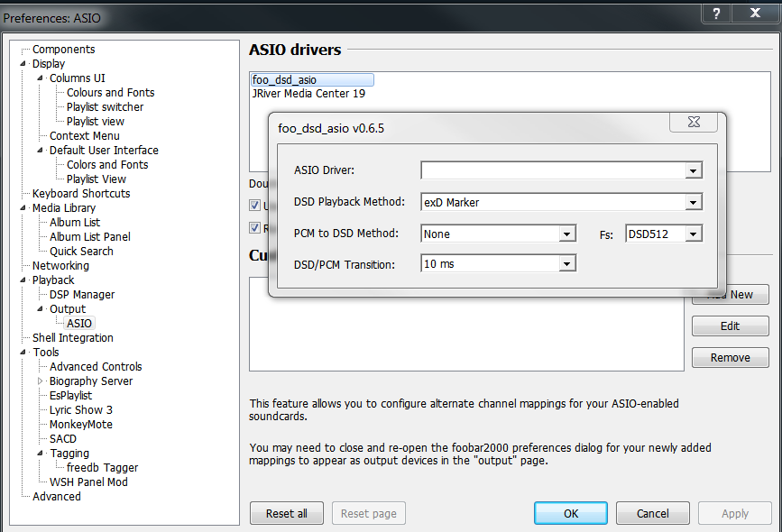The image size is (782, 532).
Task: Collapse the Playback tree node
Action: pos(23,280)
